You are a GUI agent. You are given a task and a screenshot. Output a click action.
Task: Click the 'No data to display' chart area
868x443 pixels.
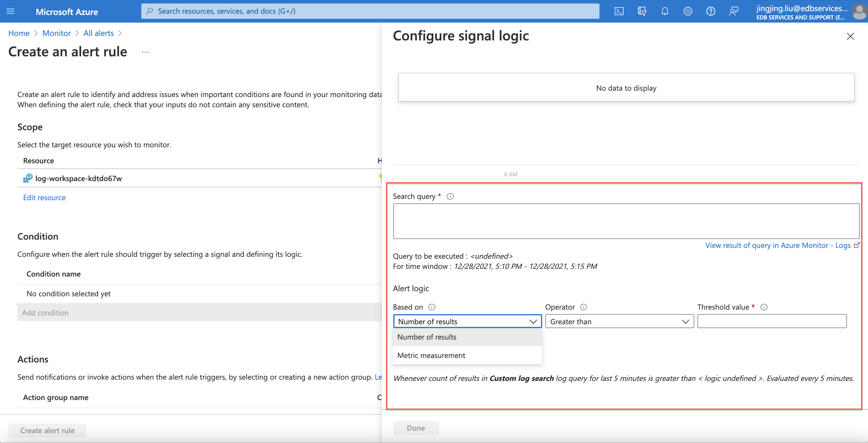coord(626,88)
